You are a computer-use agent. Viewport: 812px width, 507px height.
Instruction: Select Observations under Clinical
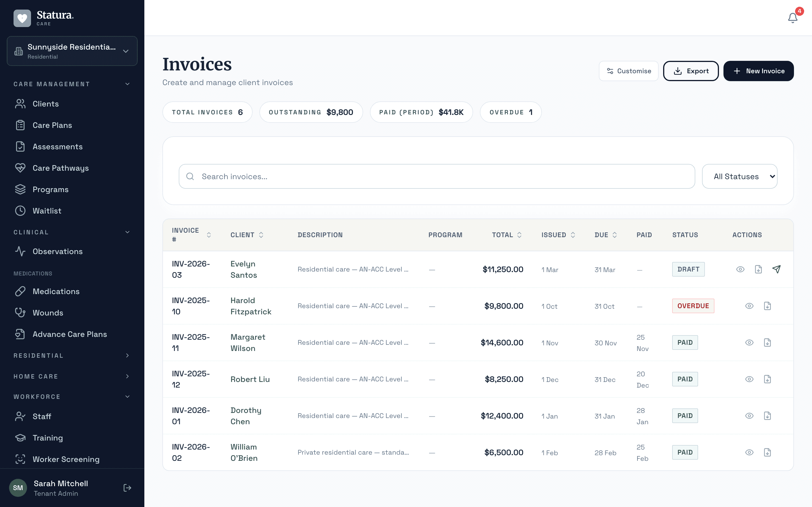(58, 251)
